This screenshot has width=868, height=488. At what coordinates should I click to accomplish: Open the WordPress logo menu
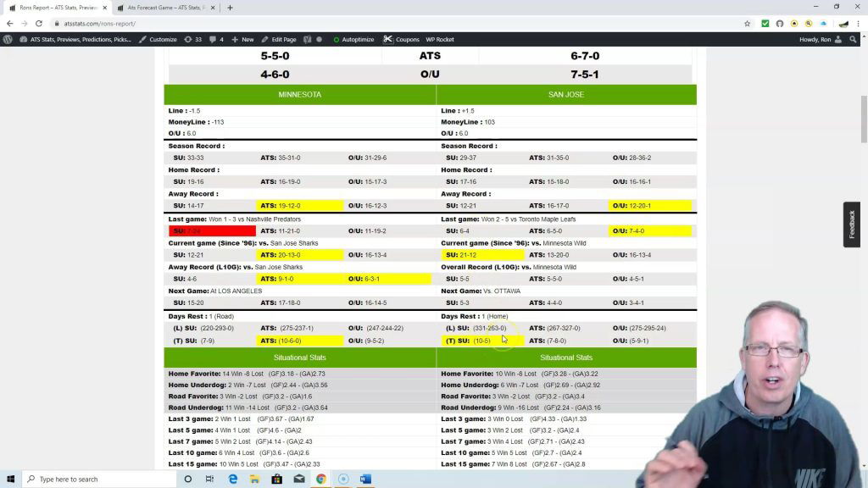click(x=8, y=39)
